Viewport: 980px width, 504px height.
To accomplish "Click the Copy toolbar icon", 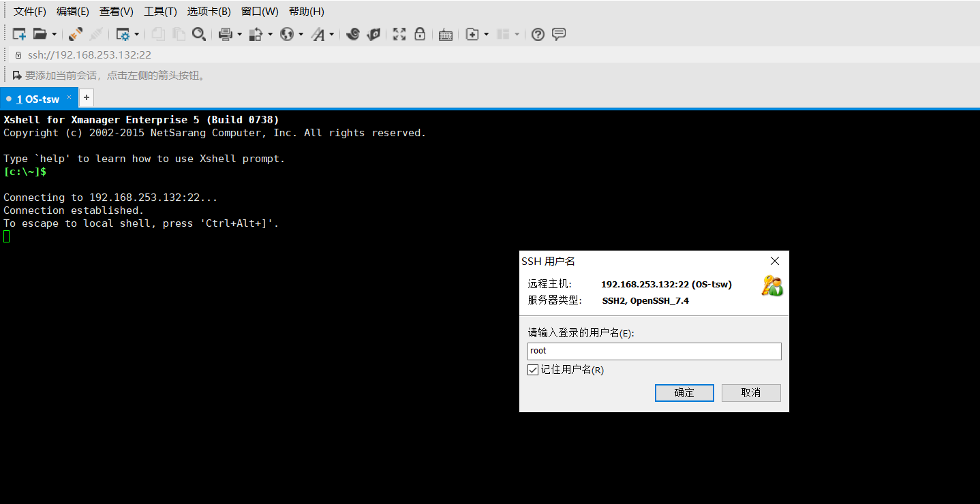I will (x=158, y=34).
